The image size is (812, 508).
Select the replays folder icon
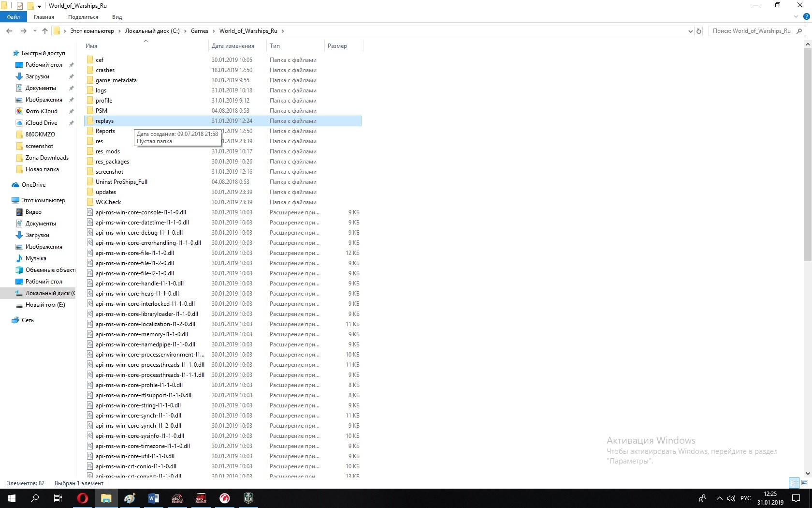pos(90,121)
